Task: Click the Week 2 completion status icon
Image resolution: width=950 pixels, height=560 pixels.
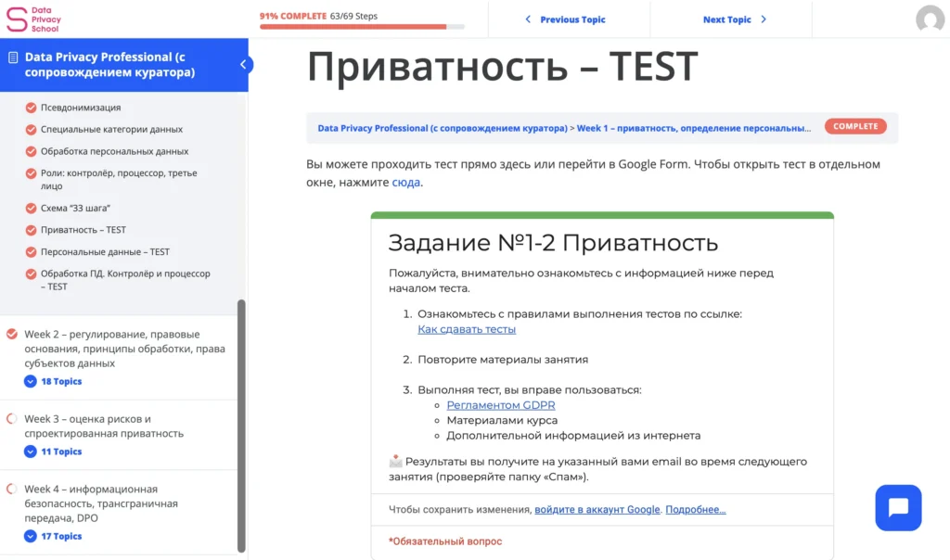Action: pyautogui.click(x=12, y=334)
